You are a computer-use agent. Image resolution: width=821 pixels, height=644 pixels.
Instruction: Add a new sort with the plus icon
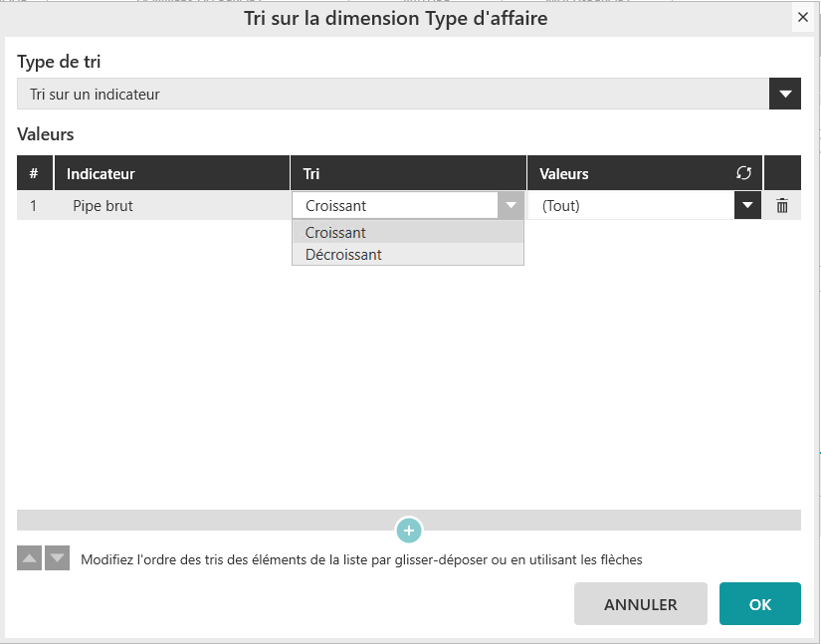409,531
